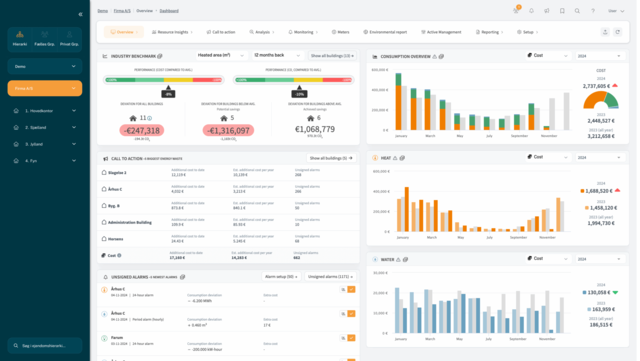Image resolution: width=640 pixels, height=361 pixels.
Task: Click Show all buildings (5) in Call to Action
Action: [331, 158]
